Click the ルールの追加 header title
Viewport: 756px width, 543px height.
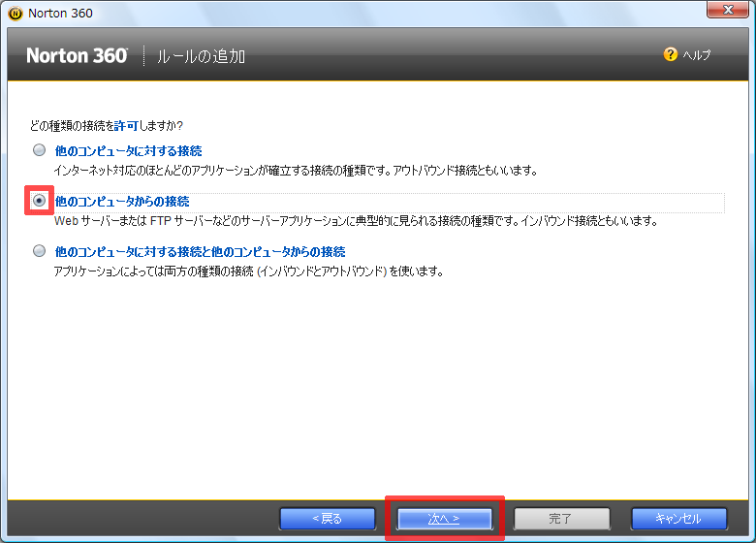[201, 56]
